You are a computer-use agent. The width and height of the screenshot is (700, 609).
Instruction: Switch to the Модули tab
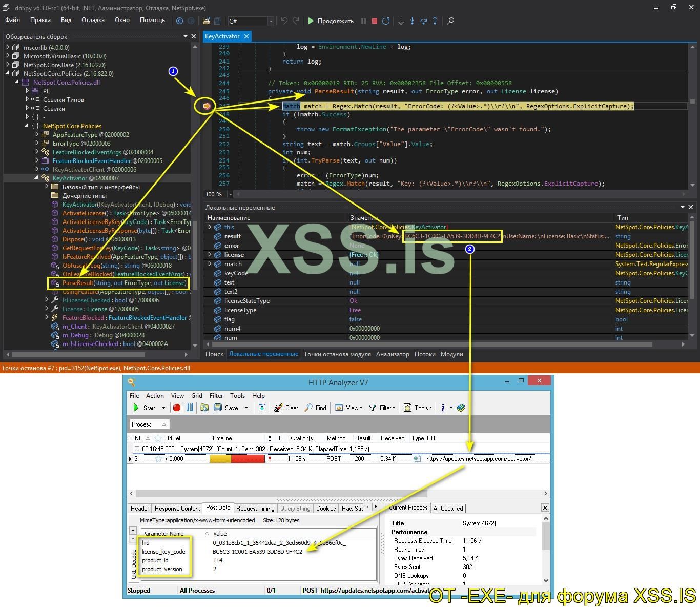[x=452, y=354]
